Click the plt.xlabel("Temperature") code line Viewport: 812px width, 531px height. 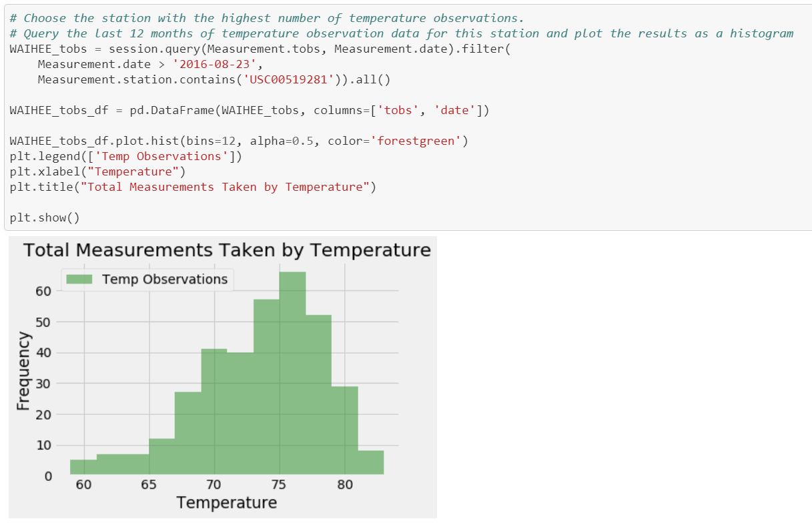[x=97, y=171]
